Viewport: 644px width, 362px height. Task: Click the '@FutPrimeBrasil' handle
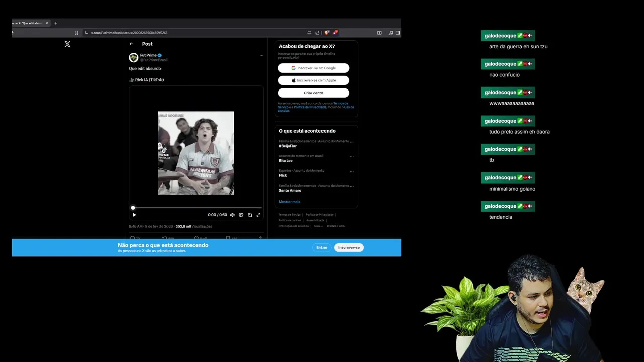point(153,60)
